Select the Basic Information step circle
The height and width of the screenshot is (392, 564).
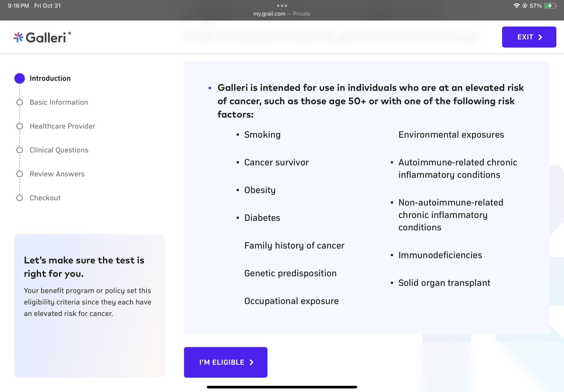pos(20,102)
